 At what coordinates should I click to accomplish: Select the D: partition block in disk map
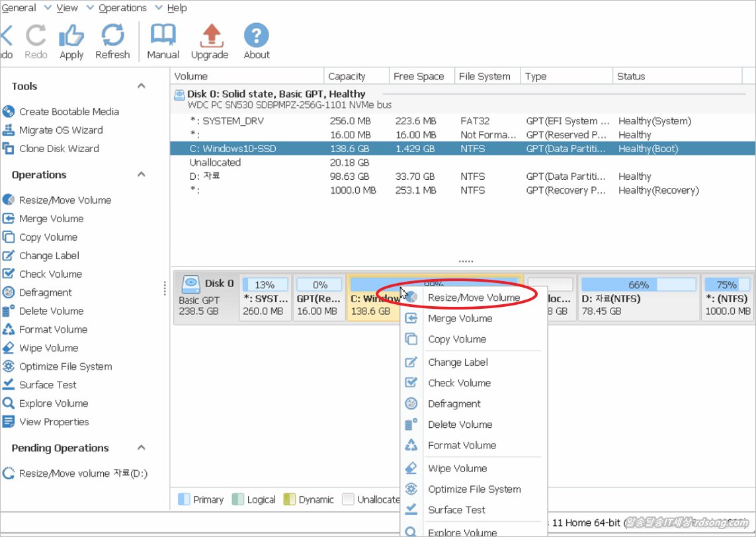click(x=638, y=298)
